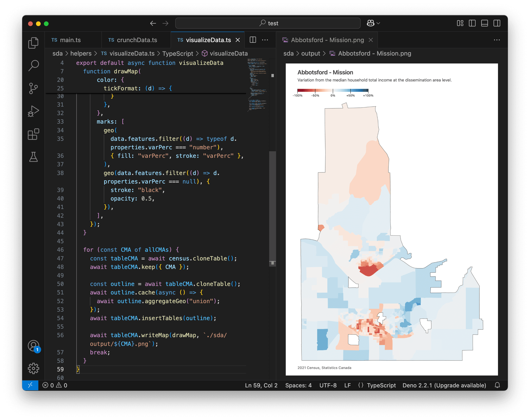This screenshot has height=420, width=530.
Task: Open the Copilot chat icon
Action: [371, 23]
